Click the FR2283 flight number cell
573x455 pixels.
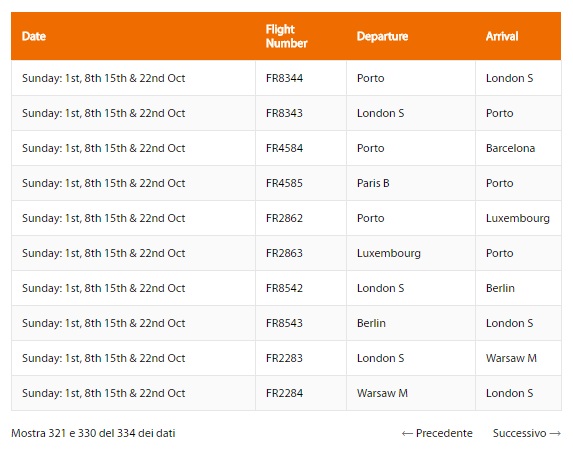pyautogui.click(x=301, y=358)
